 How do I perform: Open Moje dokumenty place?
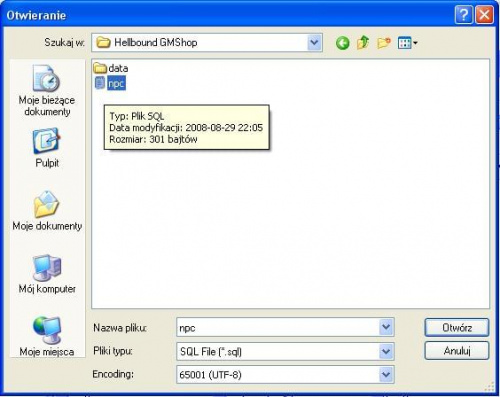[47, 211]
